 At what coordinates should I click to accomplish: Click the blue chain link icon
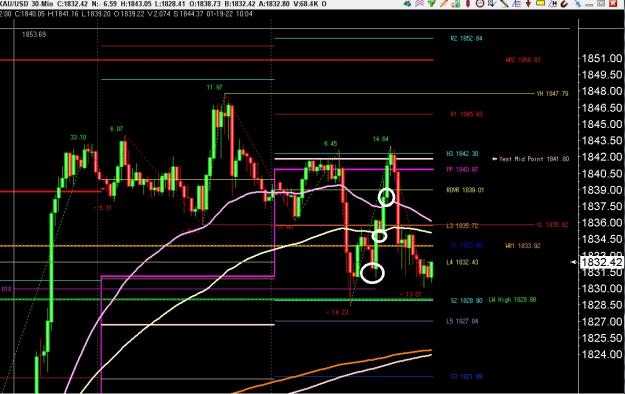(578, 4)
